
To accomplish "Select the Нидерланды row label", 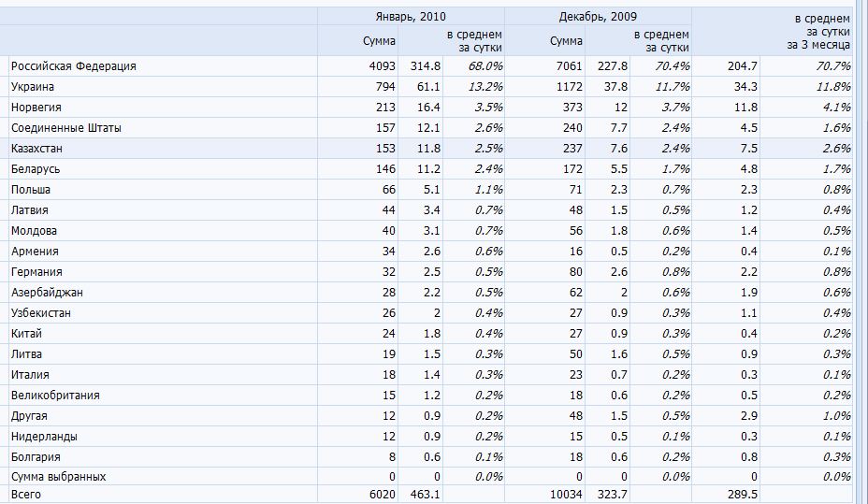I will pos(44,437).
